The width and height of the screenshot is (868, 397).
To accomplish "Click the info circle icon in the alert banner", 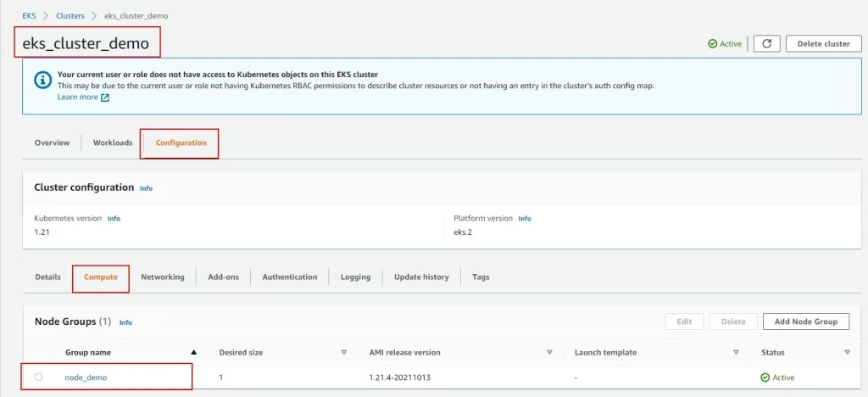I will [42, 80].
